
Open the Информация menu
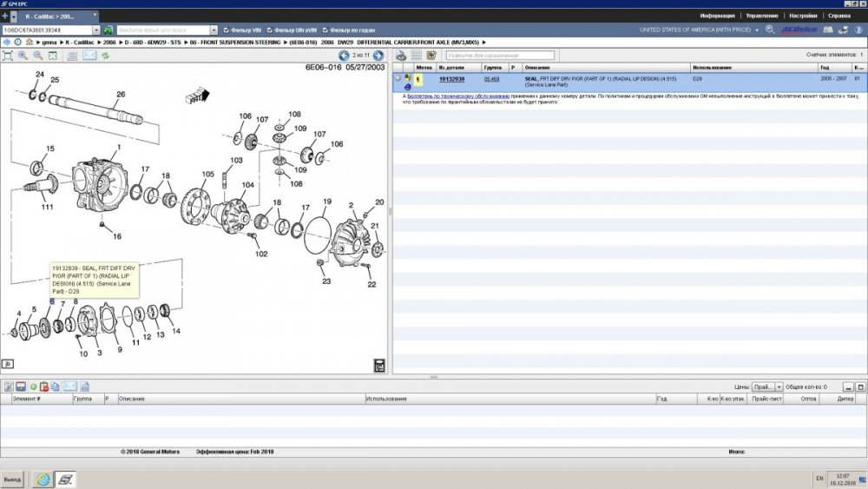717,16
